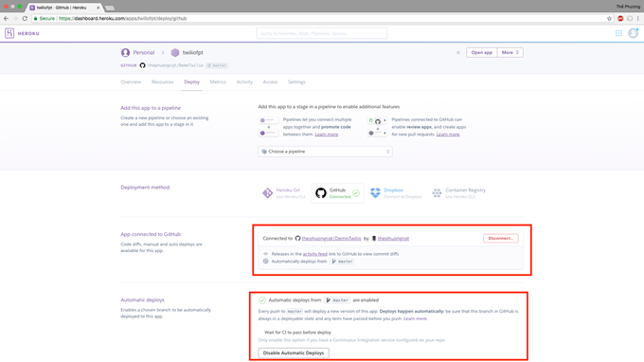This screenshot has width=644, height=362.
Task: Bookmark page with the address bar star
Action: [x=609, y=19]
